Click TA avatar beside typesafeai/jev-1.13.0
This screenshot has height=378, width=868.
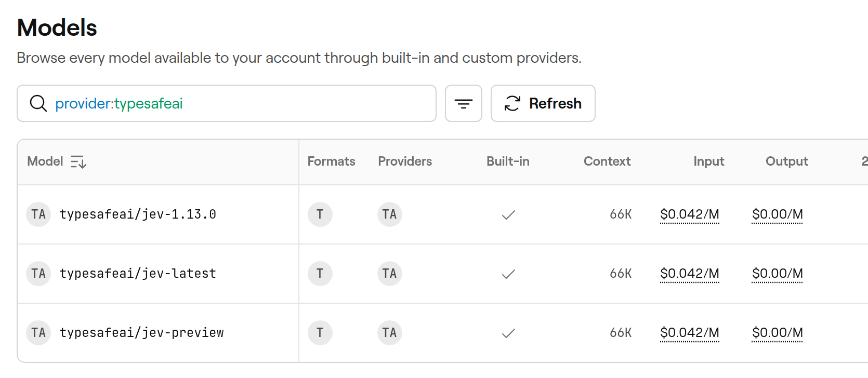coord(38,214)
